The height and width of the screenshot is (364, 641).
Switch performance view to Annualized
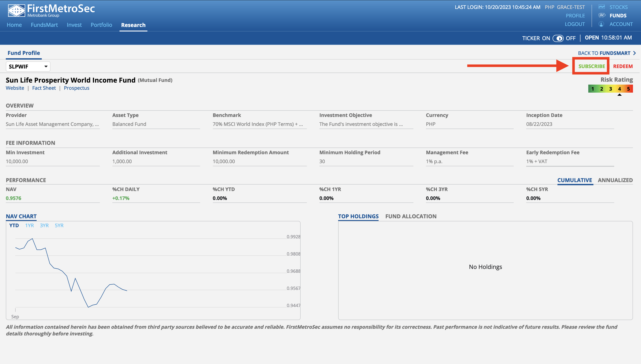click(615, 180)
